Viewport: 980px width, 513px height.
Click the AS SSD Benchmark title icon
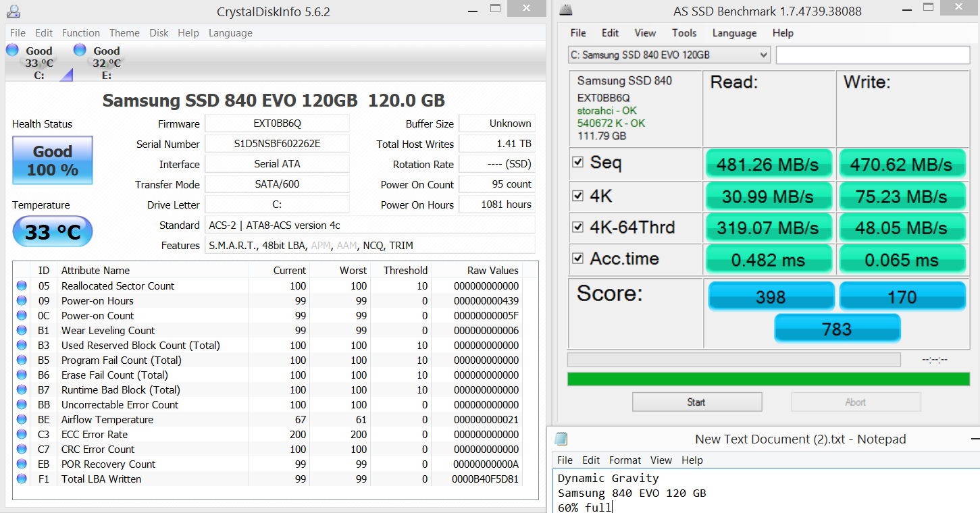click(x=566, y=11)
